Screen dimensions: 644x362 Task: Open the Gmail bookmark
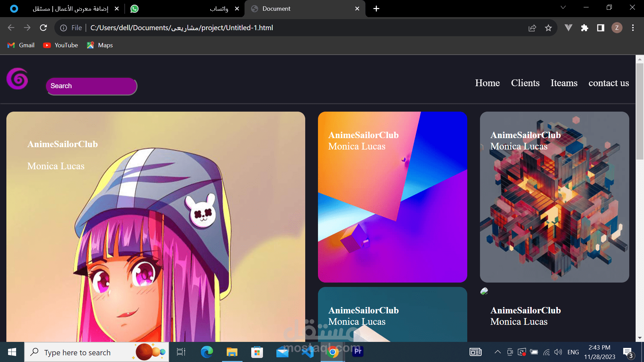(x=21, y=45)
